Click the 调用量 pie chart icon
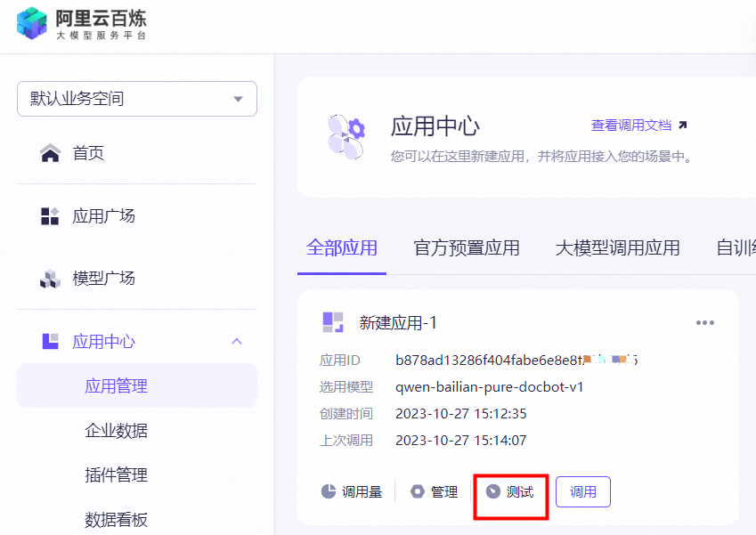 click(x=329, y=491)
